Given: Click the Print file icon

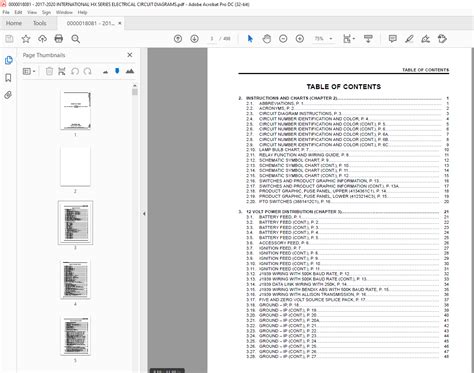Looking at the screenshot, I should (x=59, y=39).
